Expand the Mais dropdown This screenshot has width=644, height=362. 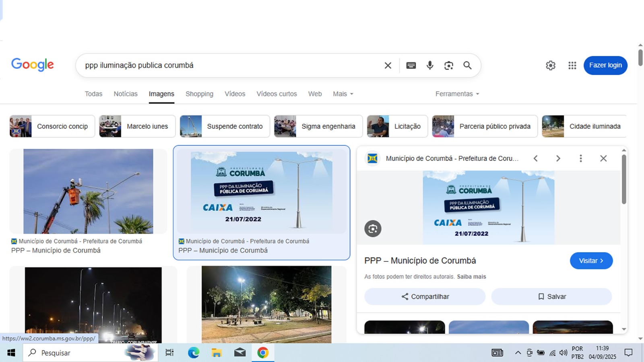[x=343, y=94]
